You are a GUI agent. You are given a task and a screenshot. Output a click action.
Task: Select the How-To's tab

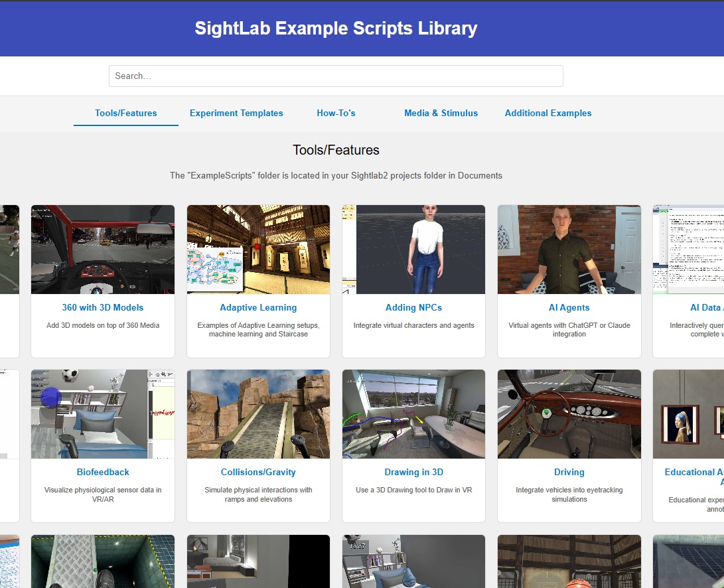(336, 113)
